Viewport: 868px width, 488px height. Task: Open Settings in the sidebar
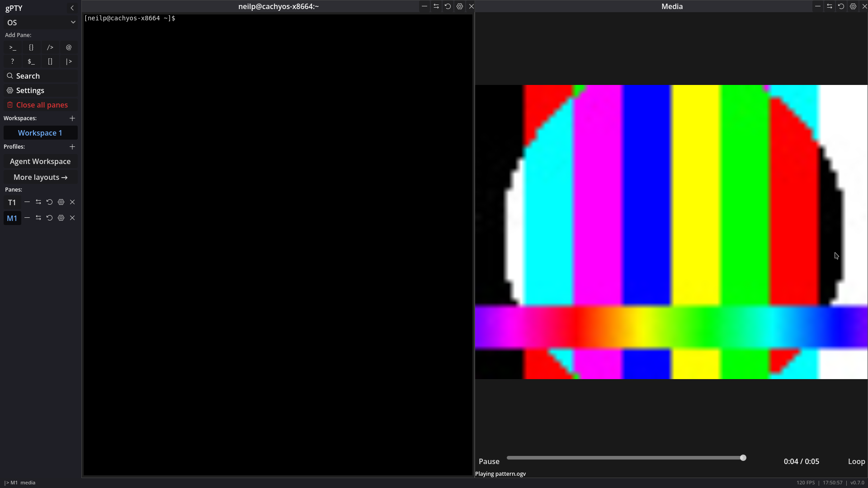41,90
